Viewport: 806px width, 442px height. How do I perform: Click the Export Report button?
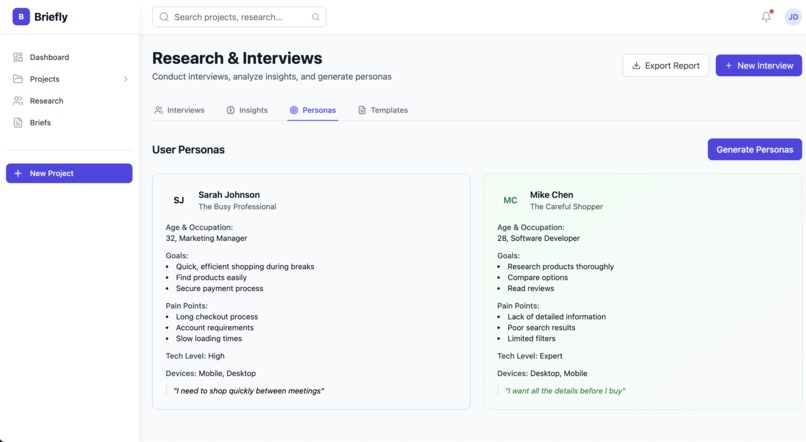point(666,65)
